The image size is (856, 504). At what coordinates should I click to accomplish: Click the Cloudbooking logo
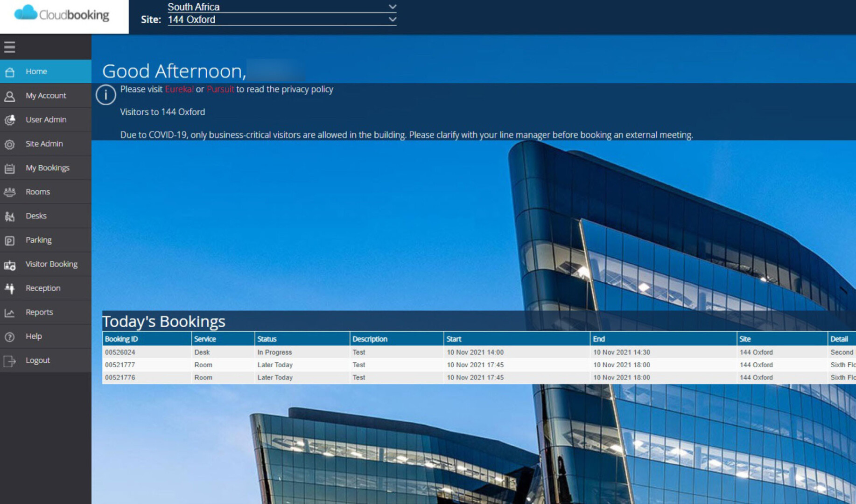click(x=62, y=14)
